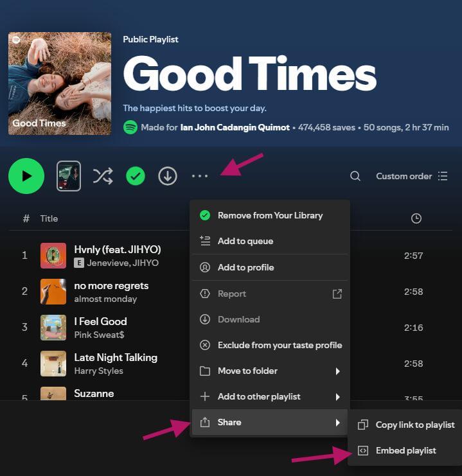Click Report in the context menu
462x476 pixels.
pyautogui.click(x=270, y=294)
